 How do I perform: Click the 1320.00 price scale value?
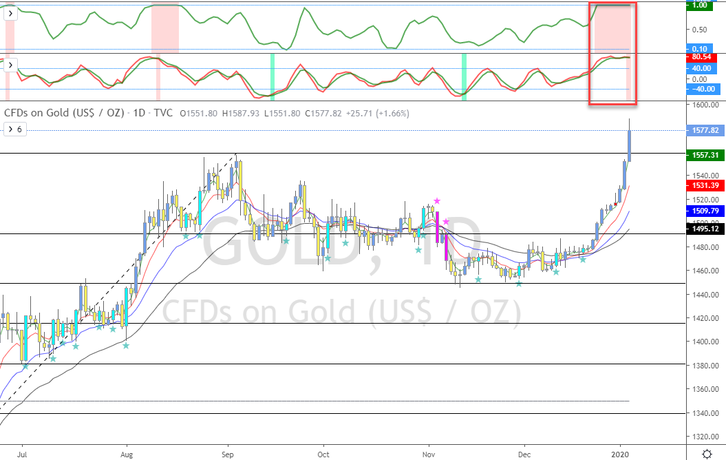(706, 437)
